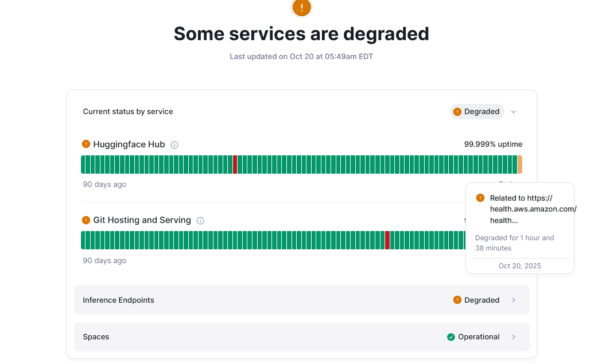The width and height of the screenshot is (602, 364).
Task: Click the Degraded status pill in the header
Action: (477, 112)
